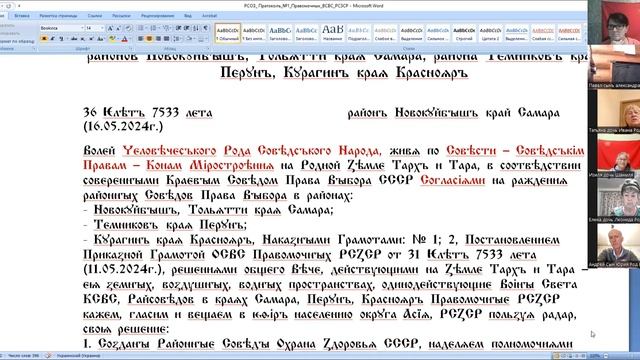Open line spacing dropdown

pos(178,39)
